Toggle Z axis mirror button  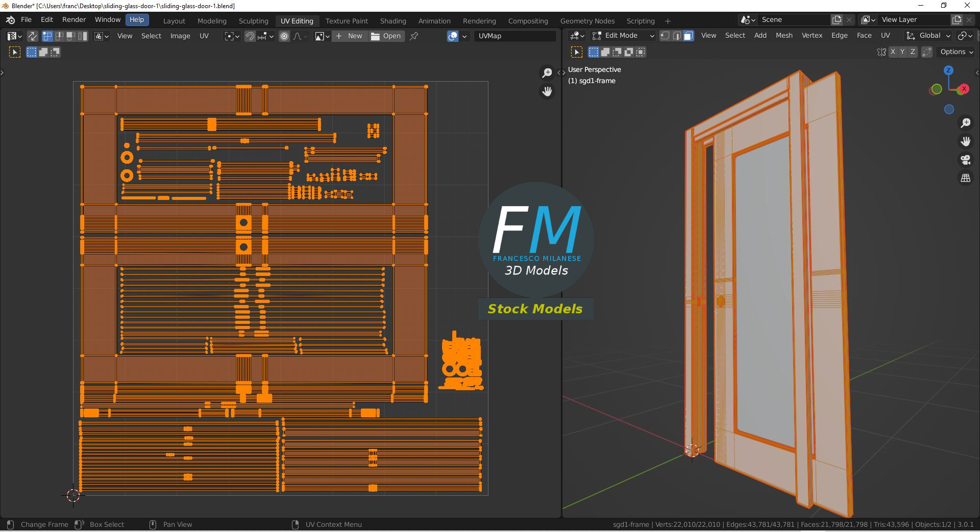tap(913, 52)
